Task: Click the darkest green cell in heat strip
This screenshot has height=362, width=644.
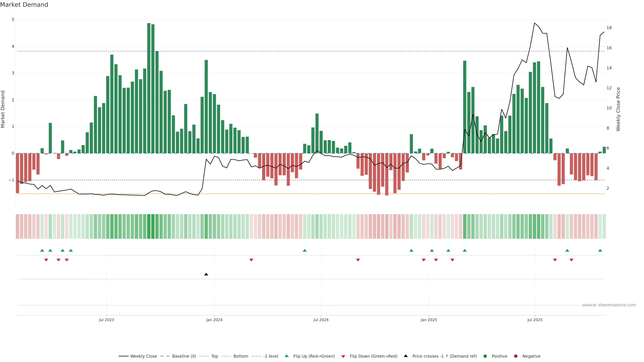Action: coord(149,226)
